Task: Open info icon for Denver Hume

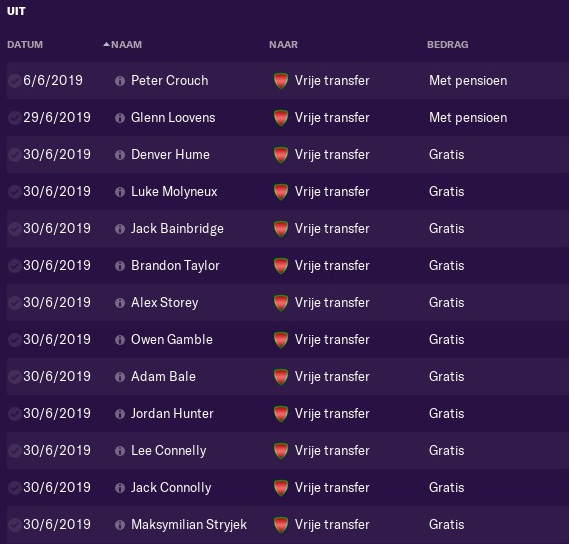Action: [120, 155]
